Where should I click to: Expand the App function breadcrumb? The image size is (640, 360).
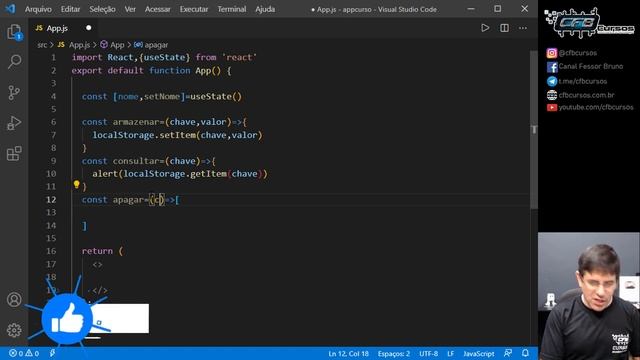tap(112, 45)
